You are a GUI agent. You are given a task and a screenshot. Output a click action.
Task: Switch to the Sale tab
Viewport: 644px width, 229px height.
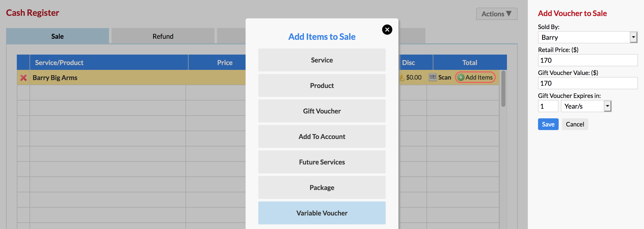coord(58,36)
